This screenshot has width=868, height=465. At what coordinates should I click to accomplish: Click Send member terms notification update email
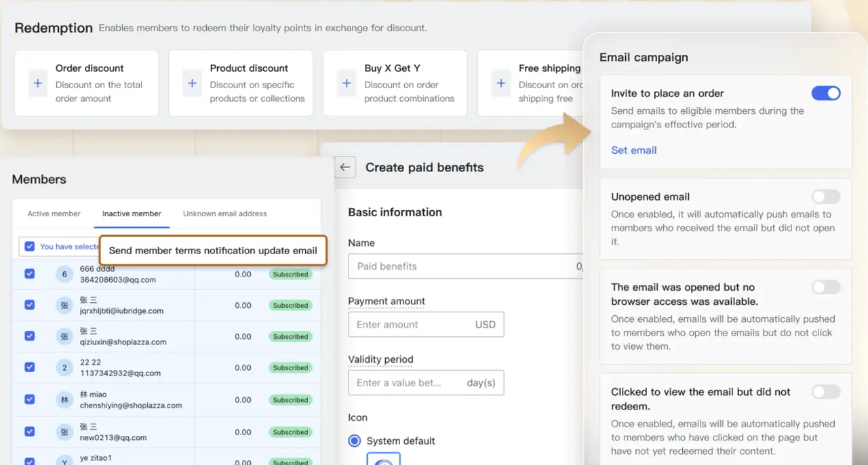(213, 250)
